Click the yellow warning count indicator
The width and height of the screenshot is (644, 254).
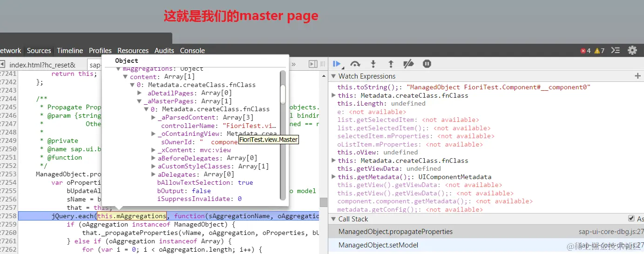click(x=599, y=51)
